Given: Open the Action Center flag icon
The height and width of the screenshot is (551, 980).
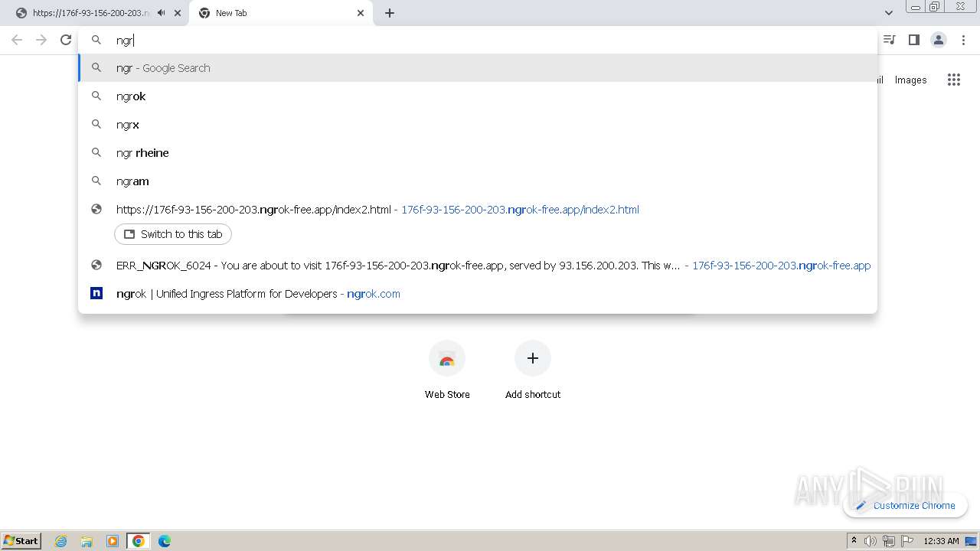Looking at the screenshot, I should pyautogui.click(x=907, y=541).
